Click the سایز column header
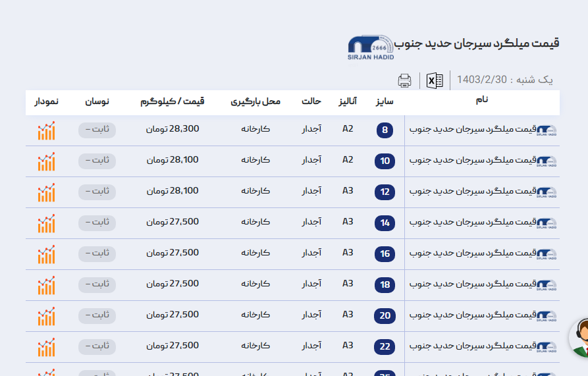The width and height of the screenshot is (588, 376). pos(384,102)
